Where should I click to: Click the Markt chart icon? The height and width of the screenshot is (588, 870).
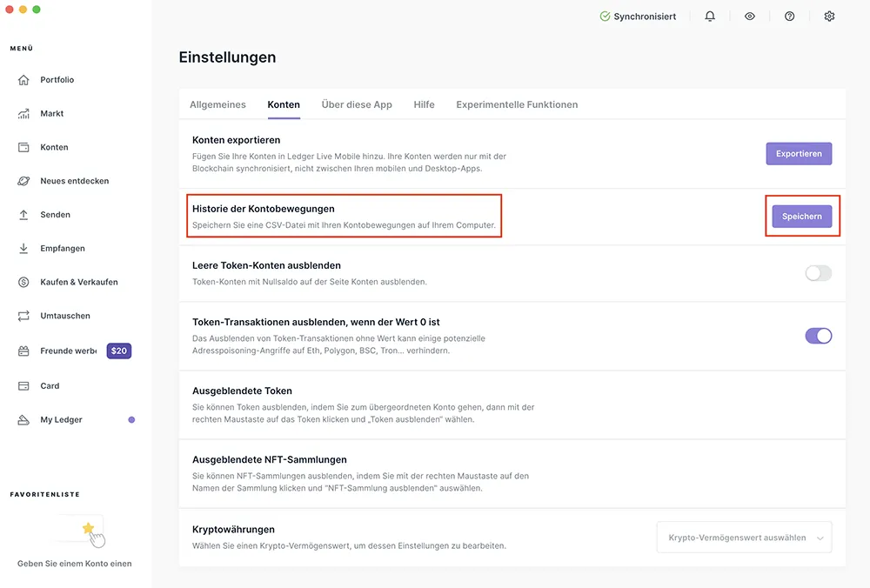[23, 114]
